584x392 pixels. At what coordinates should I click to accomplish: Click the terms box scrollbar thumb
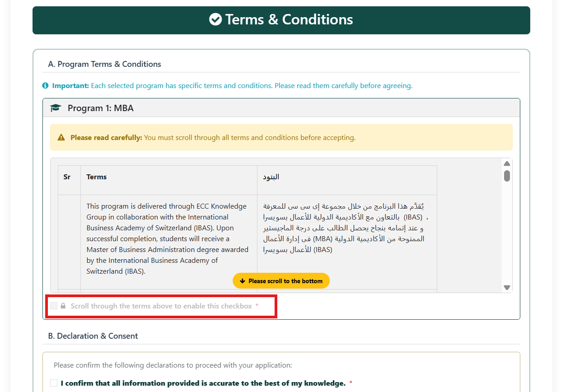[x=507, y=176]
